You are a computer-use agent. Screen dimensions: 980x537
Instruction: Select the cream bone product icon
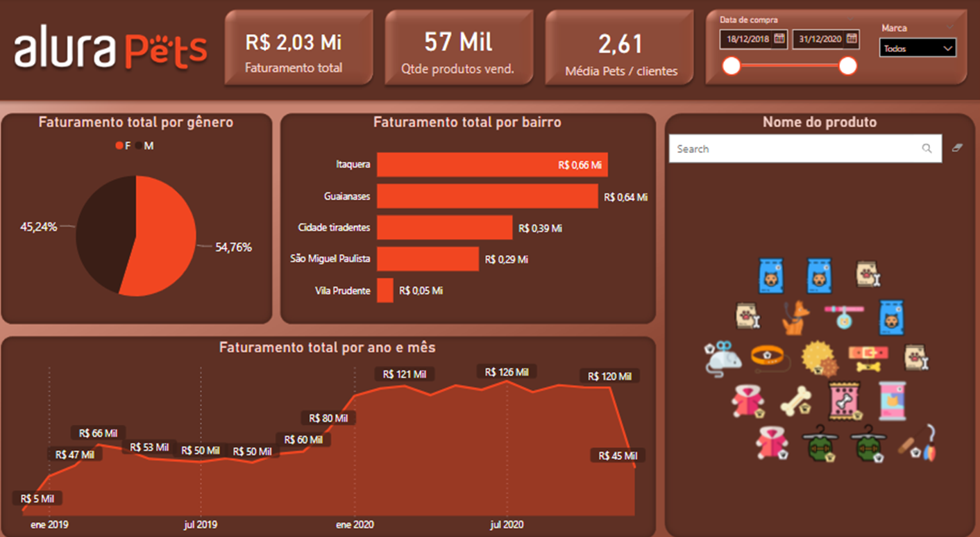click(796, 401)
